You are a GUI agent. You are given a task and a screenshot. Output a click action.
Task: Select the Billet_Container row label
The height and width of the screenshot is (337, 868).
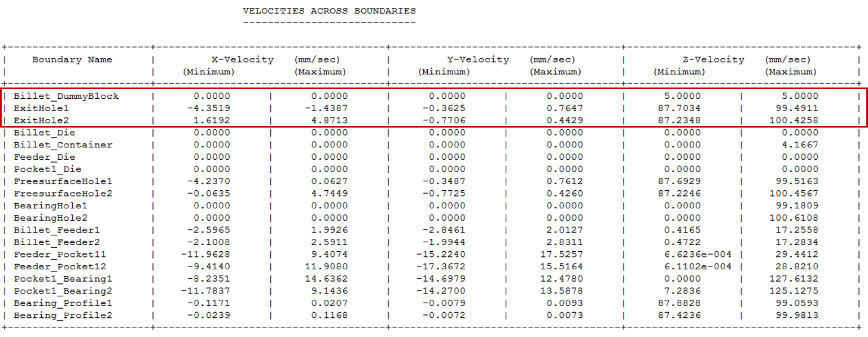tap(63, 145)
